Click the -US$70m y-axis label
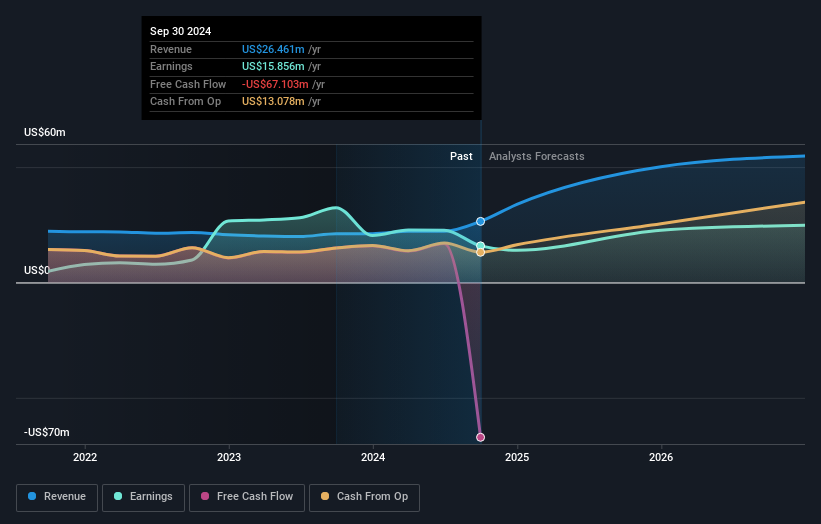The width and height of the screenshot is (821, 524). [x=47, y=432]
